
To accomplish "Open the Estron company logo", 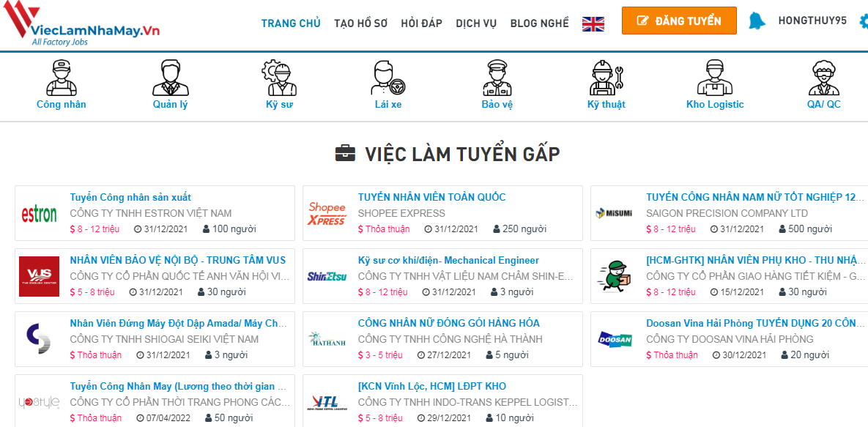I will [x=39, y=214].
